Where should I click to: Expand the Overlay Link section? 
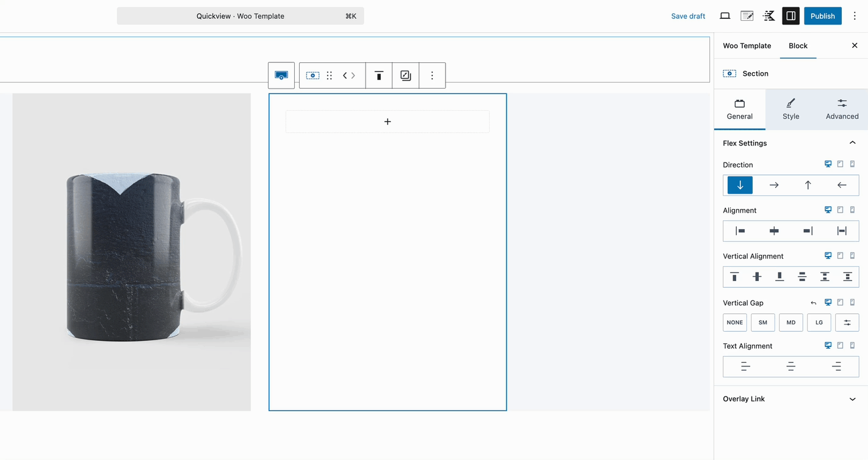[x=852, y=398]
